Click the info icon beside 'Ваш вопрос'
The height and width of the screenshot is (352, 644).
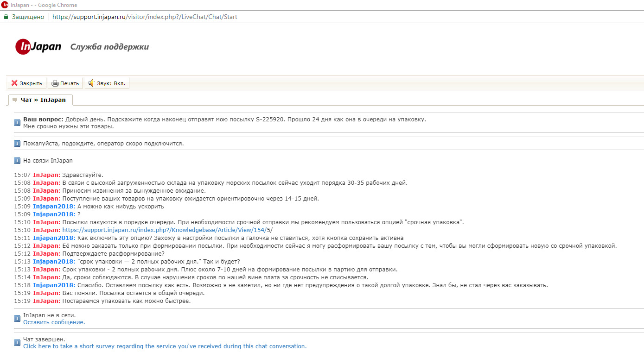click(17, 123)
